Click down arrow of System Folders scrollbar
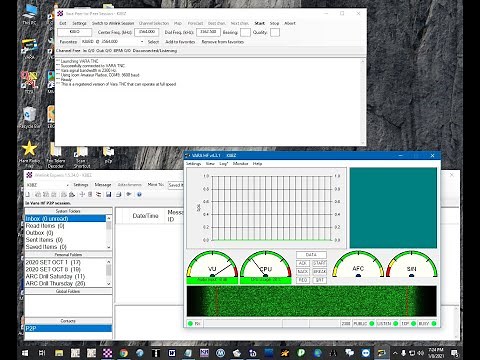The height and width of the screenshot is (360, 480). [109, 247]
